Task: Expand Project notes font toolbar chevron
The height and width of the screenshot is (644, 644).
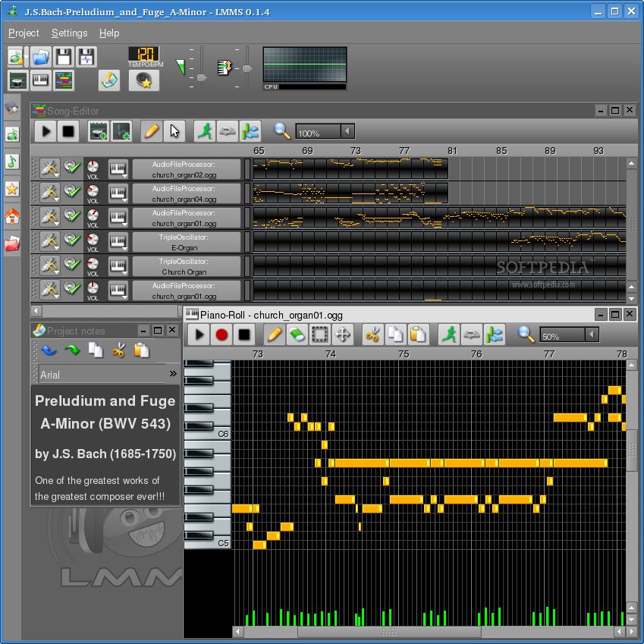Action: (173, 373)
